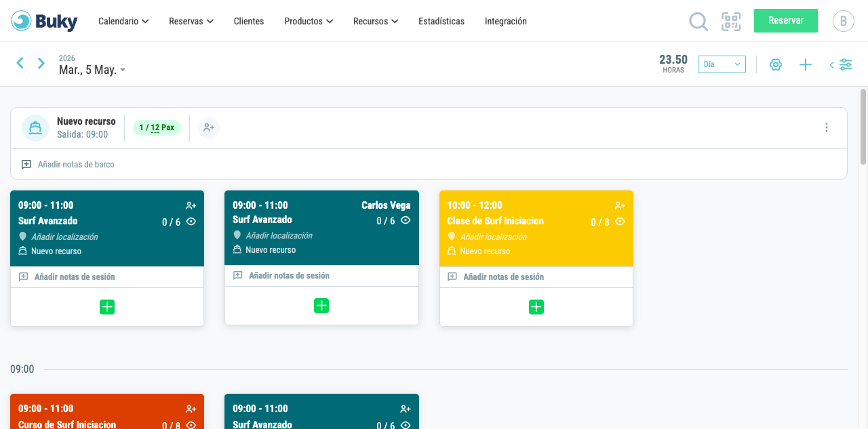Click Añadir localización on first Surf Avanzado
Screen dimensions: 868x429
point(64,237)
